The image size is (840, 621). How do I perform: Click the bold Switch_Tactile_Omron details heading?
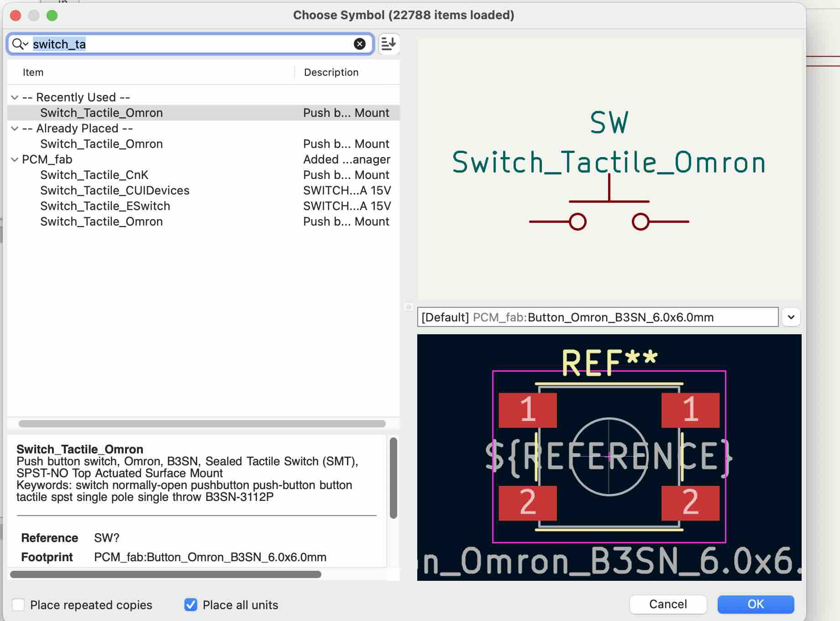[80, 449]
